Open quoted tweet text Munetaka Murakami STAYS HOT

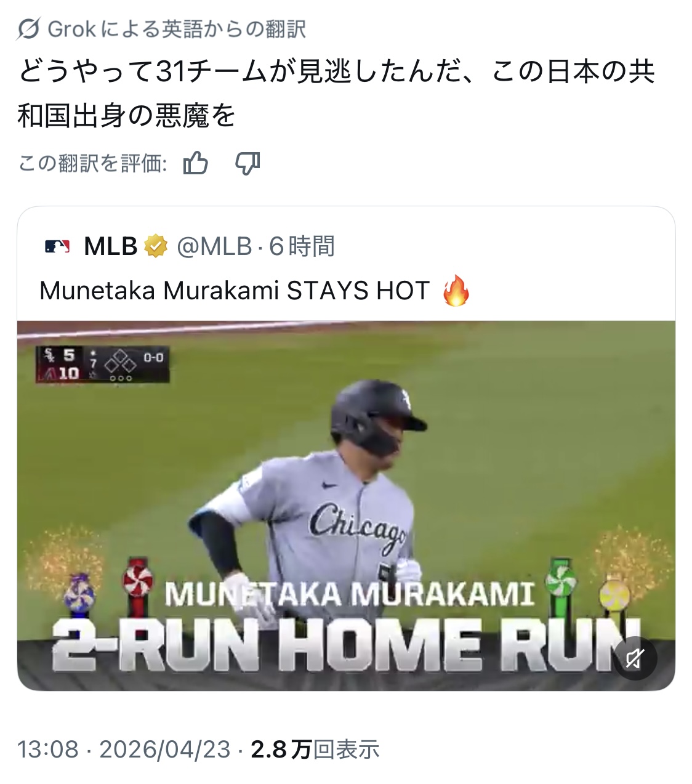(234, 290)
